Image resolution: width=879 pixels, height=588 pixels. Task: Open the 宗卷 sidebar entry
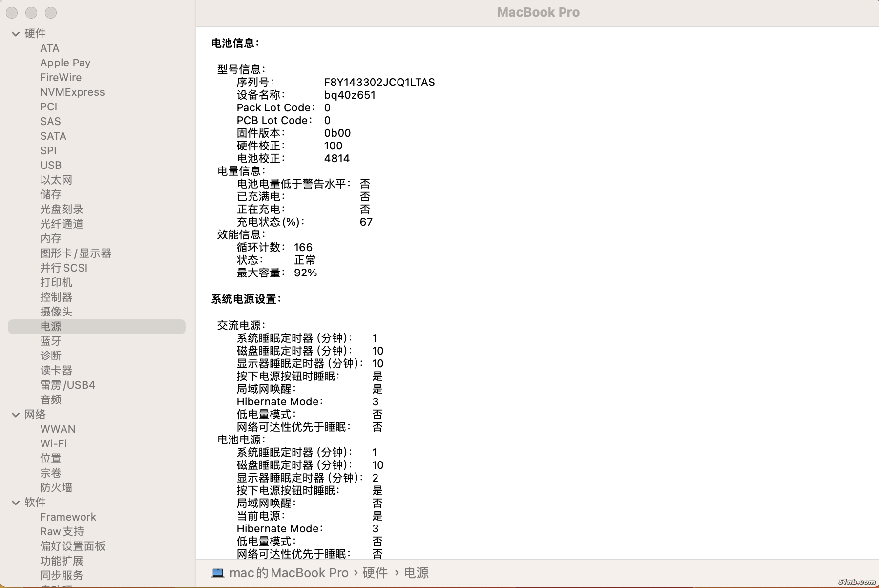[51, 473]
